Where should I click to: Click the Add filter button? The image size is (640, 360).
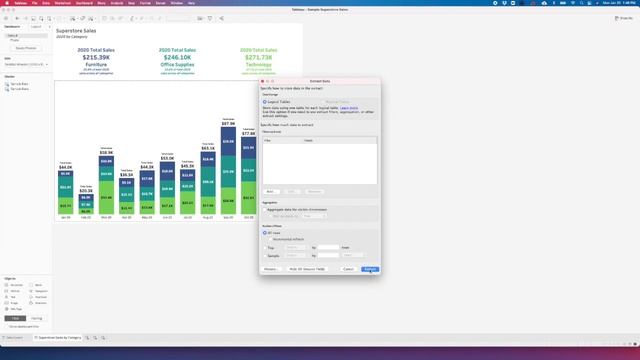(x=270, y=191)
